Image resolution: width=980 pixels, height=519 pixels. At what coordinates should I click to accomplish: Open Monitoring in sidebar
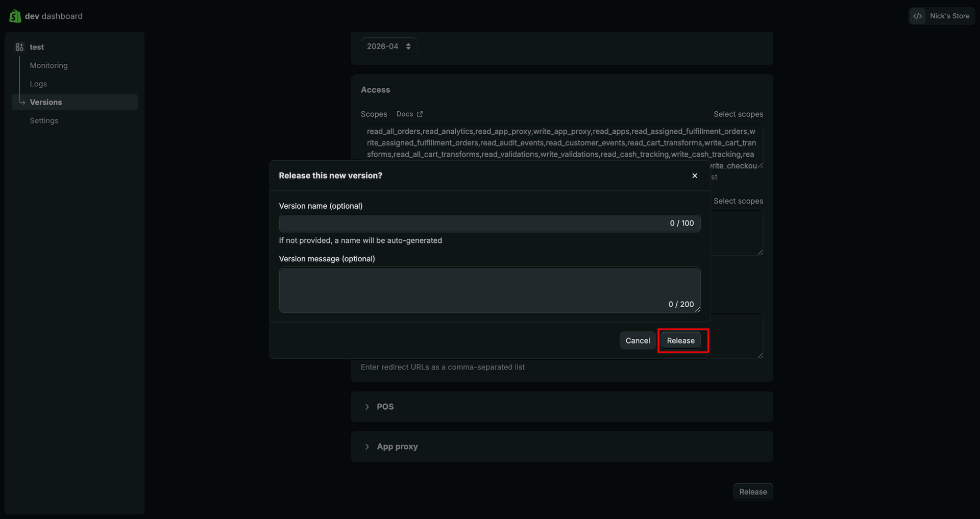tap(48, 65)
